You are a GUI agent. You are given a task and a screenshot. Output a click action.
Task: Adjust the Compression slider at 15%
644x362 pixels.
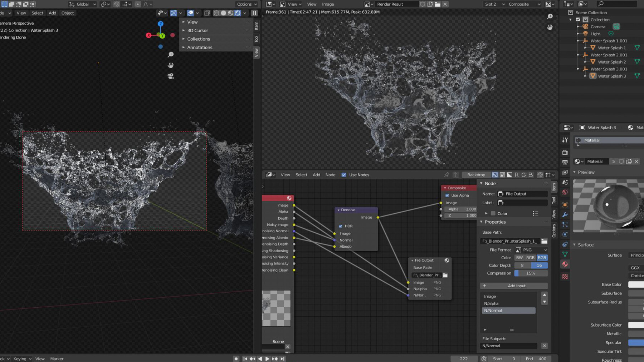point(531,273)
